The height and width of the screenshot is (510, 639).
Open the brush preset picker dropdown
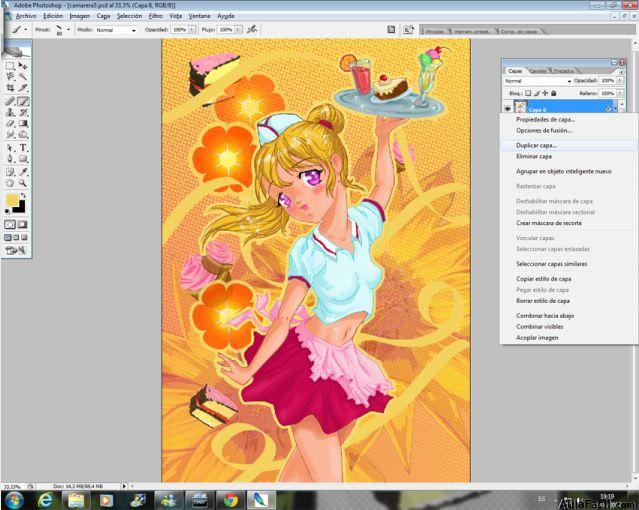68,30
